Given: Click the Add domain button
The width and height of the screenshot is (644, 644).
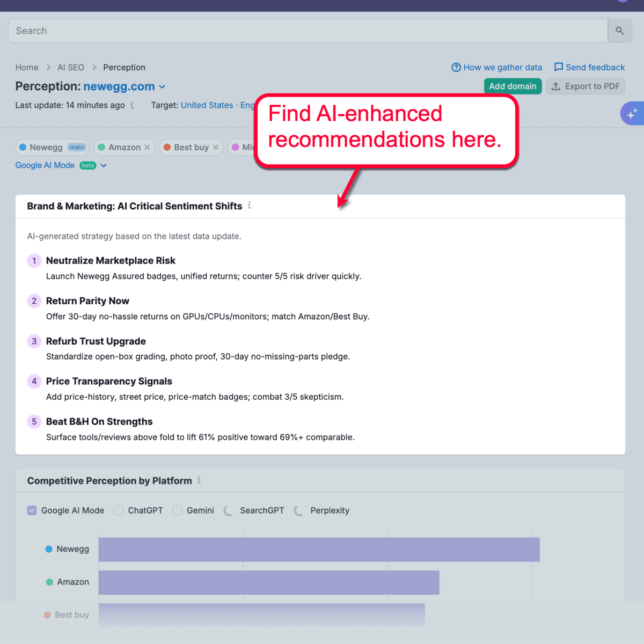Looking at the screenshot, I should click(513, 86).
